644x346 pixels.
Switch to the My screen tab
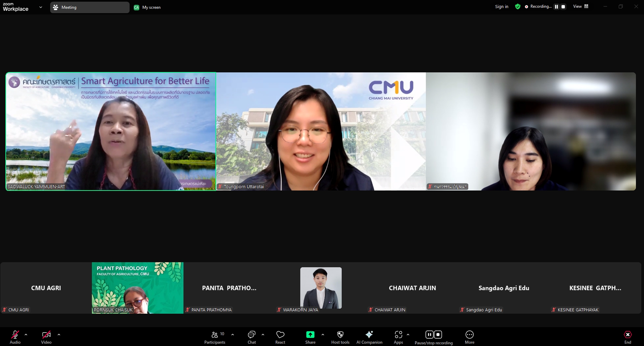pyautogui.click(x=147, y=7)
